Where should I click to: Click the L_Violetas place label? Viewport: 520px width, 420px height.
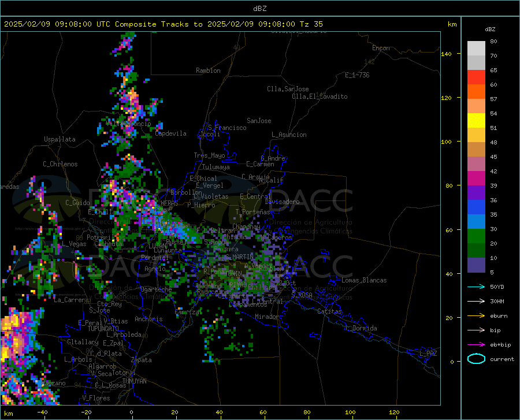[211, 196]
